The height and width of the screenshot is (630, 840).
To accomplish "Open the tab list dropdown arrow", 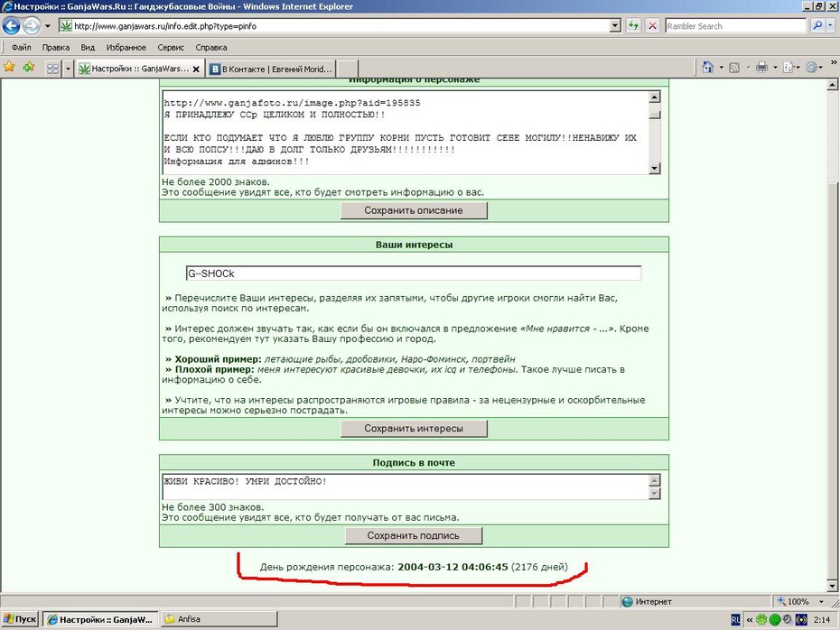I will 68,69.
